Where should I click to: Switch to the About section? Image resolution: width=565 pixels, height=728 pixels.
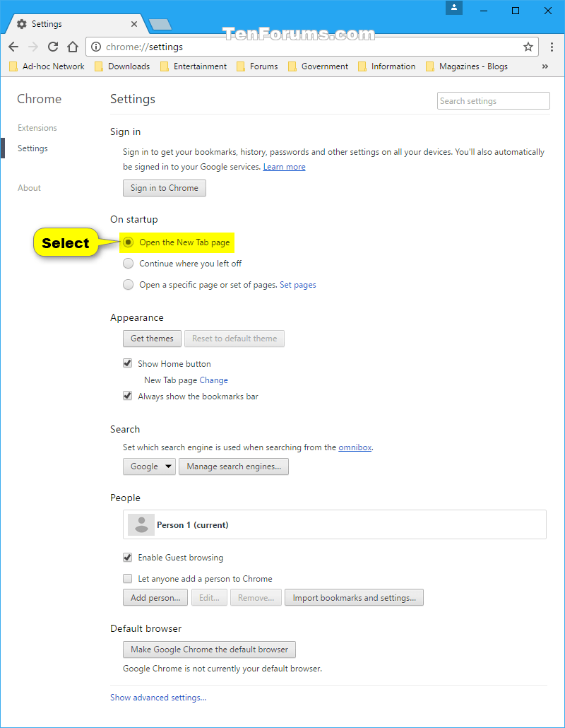(29, 188)
